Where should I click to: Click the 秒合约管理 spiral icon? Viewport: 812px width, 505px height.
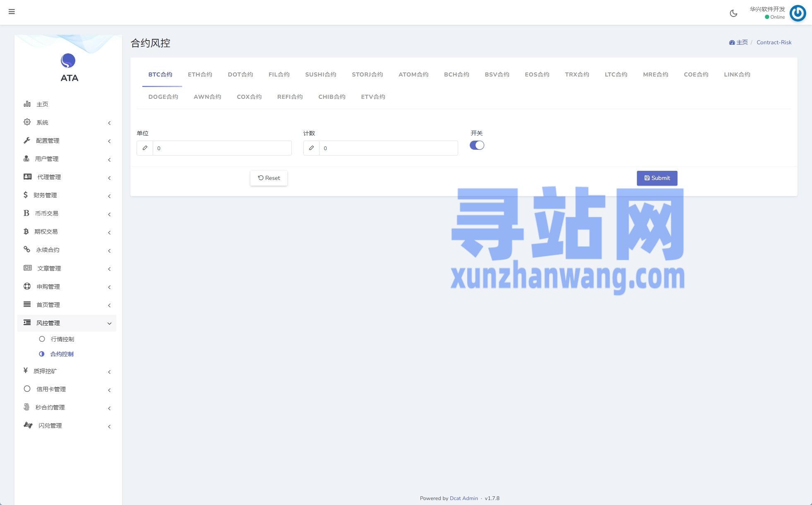(x=26, y=407)
